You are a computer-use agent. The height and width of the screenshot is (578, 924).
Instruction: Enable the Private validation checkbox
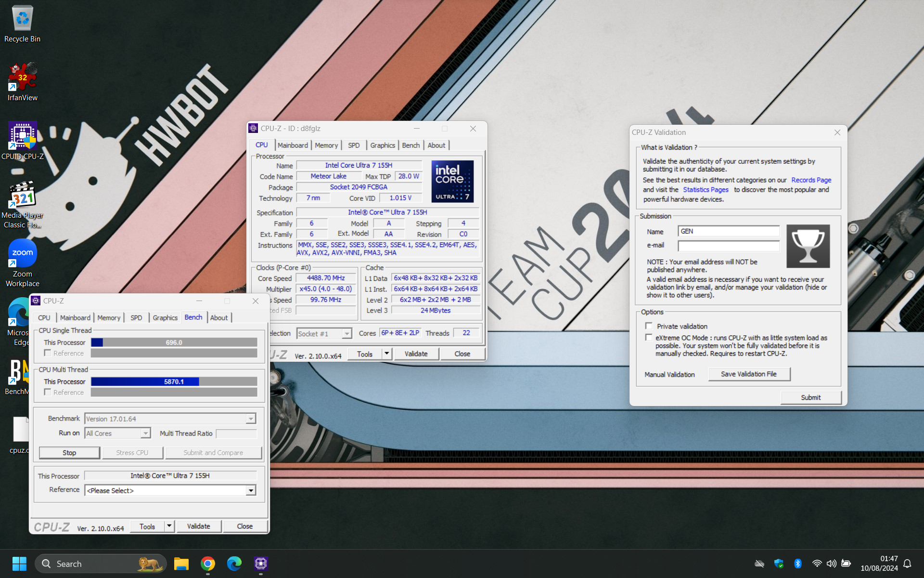click(x=649, y=326)
